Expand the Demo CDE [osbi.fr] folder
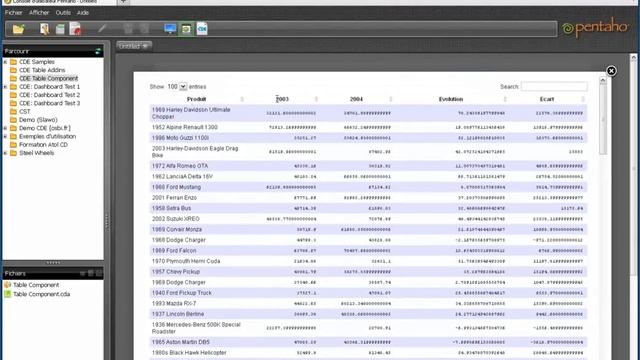This screenshot has width=640, height=360. point(5,128)
